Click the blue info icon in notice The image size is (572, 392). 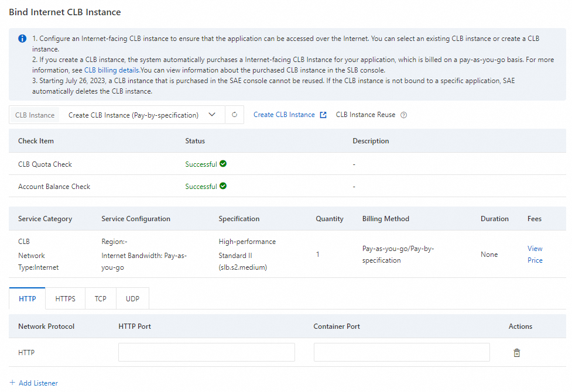22,39
